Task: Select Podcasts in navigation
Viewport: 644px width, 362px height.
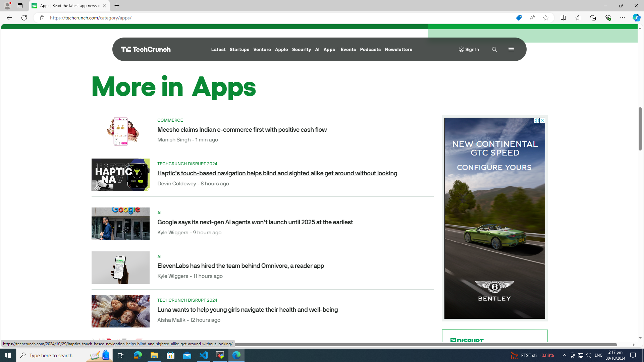Action: tap(370, 49)
